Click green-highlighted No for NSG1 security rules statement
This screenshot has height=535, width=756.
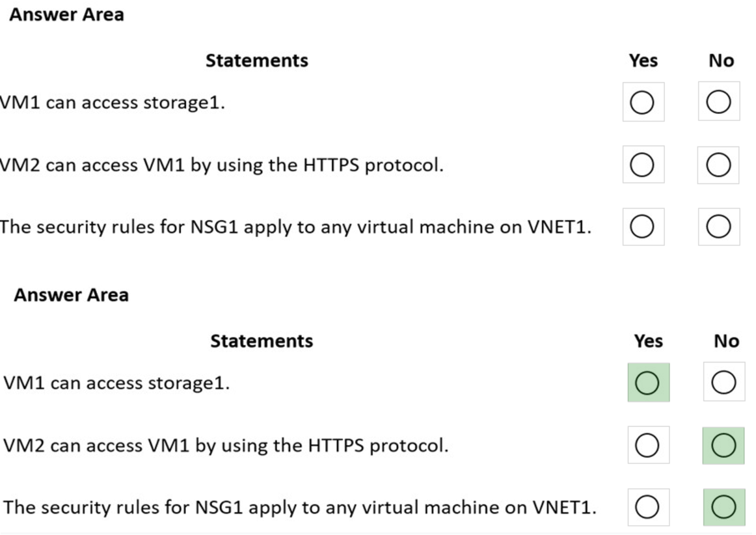click(x=723, y=507)
